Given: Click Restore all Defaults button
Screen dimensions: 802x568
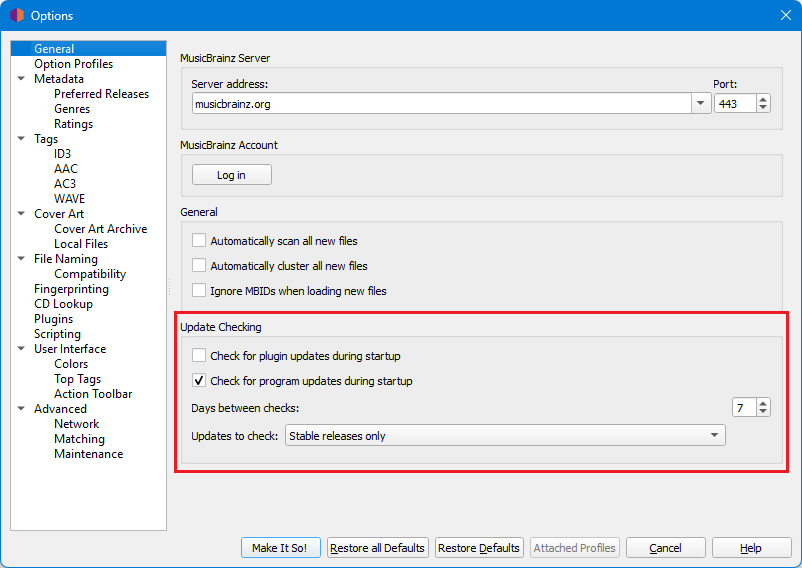Looking at the screenshot, I should [x=377, y=548].
